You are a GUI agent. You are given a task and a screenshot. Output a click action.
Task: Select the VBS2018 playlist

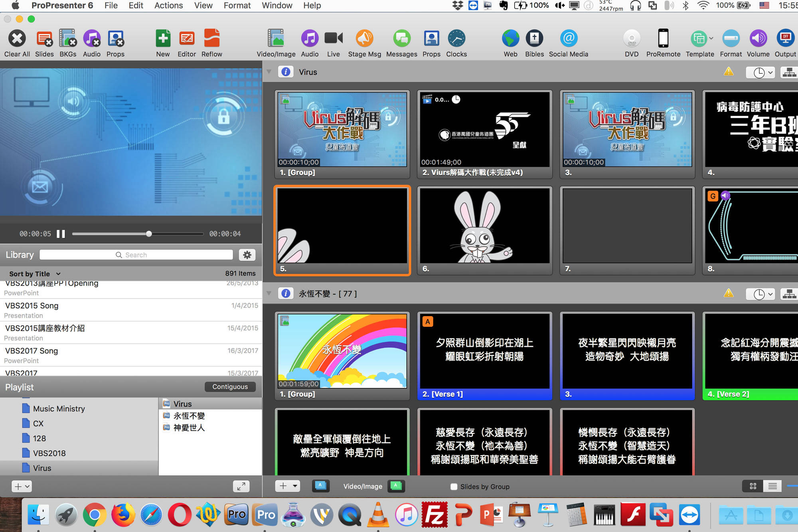[x=49, y=453]
